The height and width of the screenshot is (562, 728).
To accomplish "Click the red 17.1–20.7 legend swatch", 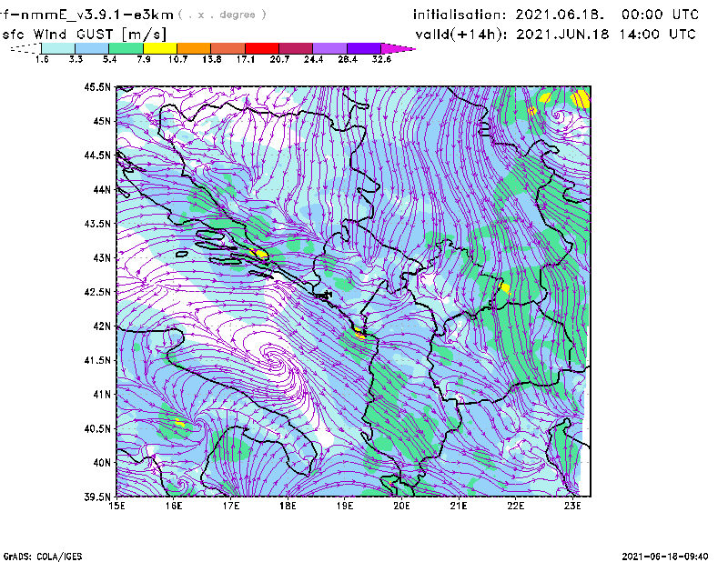I will (262, 48).
